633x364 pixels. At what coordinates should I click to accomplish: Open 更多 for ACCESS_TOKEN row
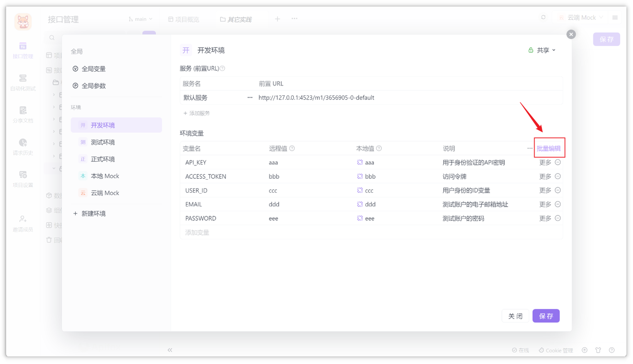545,176
